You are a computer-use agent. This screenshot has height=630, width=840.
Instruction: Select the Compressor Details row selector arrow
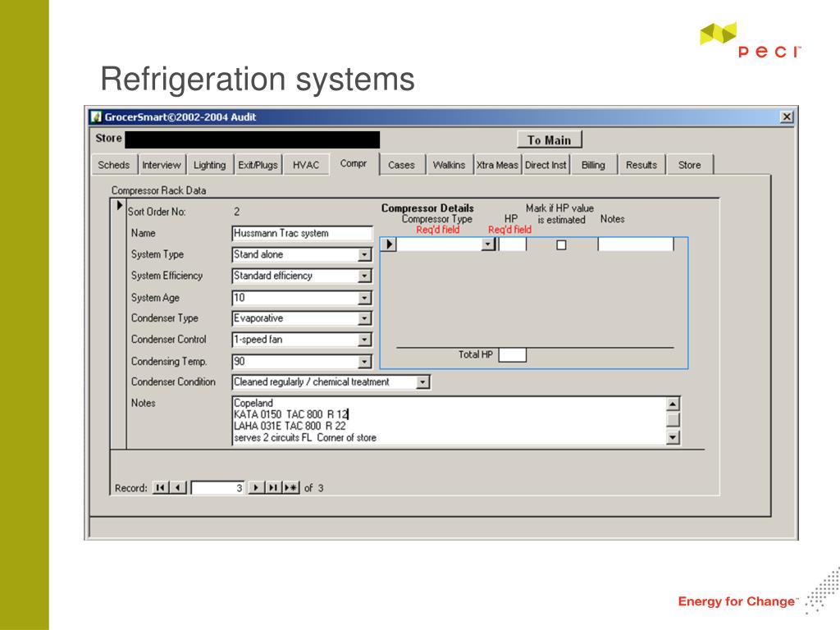tap(389, 244)
